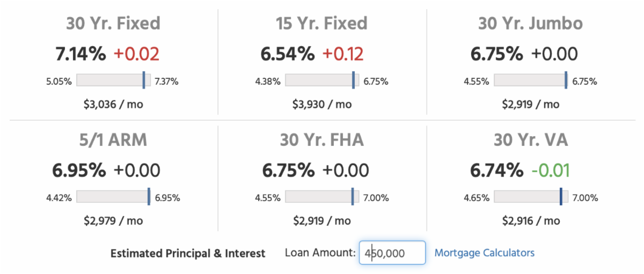This screenshot has width=644, height=274.
Task: Click the 5/1 ARM rate range bar
Action: [x=113, y=197]
